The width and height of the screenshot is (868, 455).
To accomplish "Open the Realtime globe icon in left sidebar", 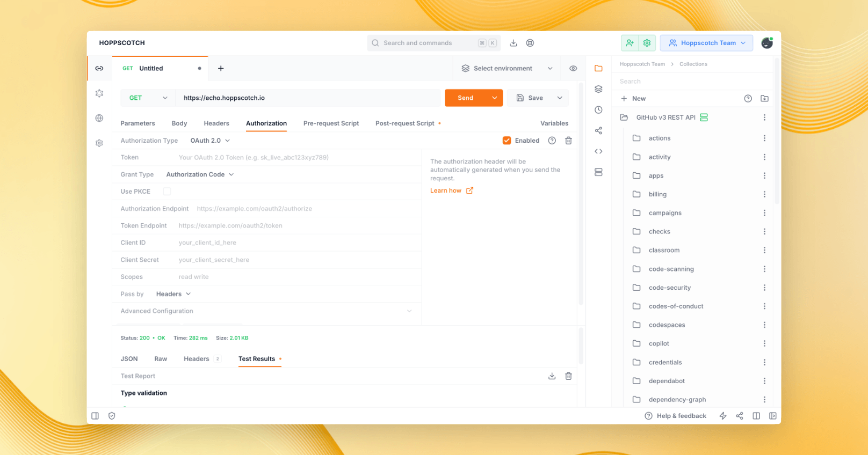I will [x=99, y=118].
